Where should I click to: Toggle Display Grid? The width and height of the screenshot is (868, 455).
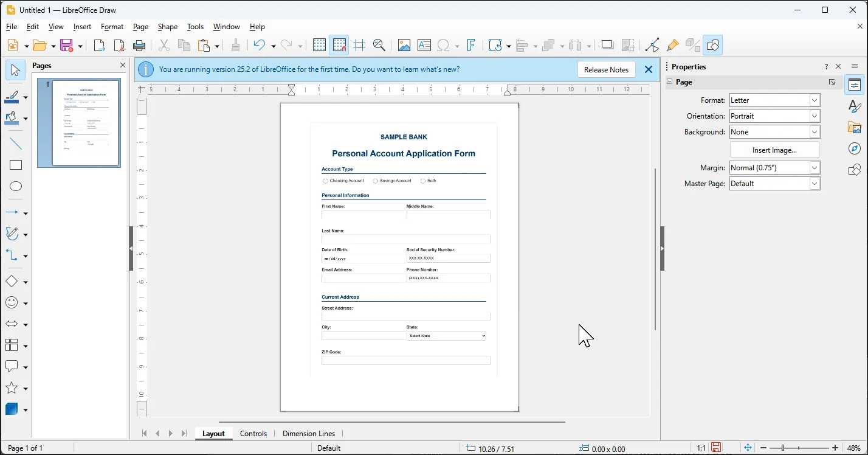pos(319,45)
